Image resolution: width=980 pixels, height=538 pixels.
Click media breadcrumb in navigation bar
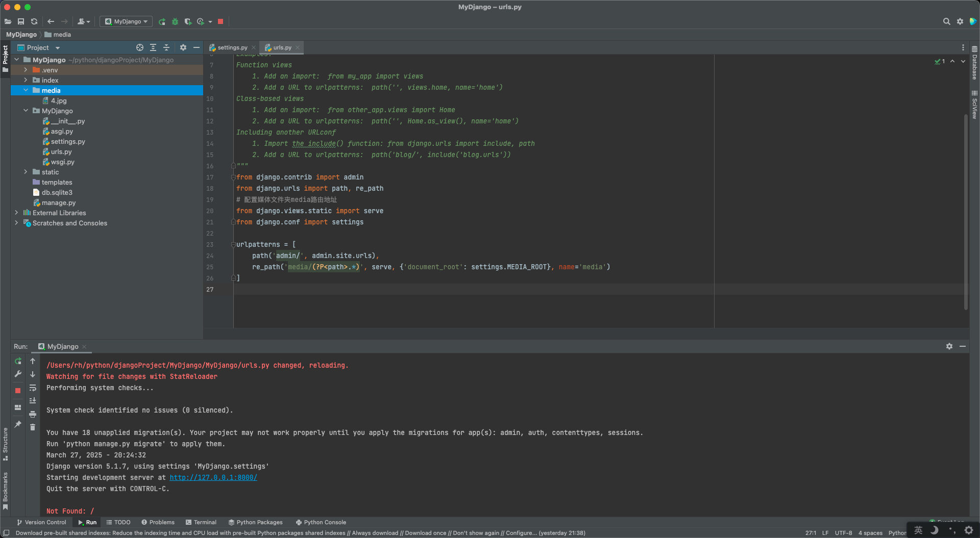tap(58, 35)
